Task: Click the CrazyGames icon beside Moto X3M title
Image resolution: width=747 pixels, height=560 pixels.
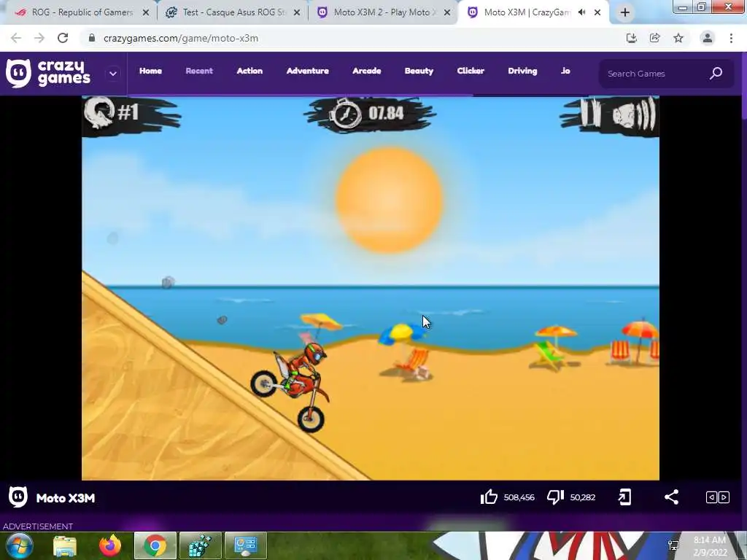Action: [x=18, y=497]
